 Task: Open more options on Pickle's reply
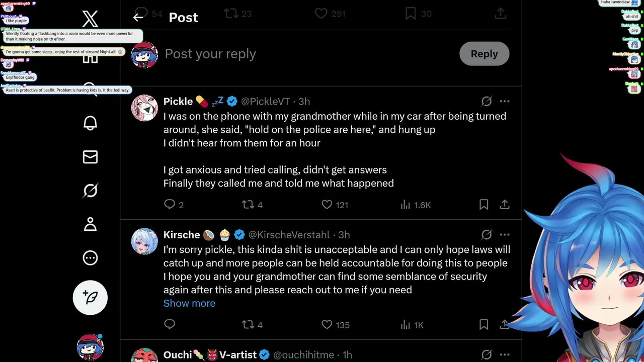[x=505, y=102]
